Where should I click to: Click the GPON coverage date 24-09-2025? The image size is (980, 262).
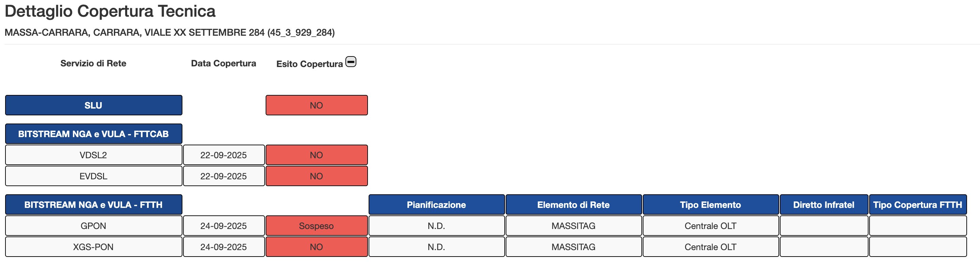pyautogui.click(x=223, y=226)
